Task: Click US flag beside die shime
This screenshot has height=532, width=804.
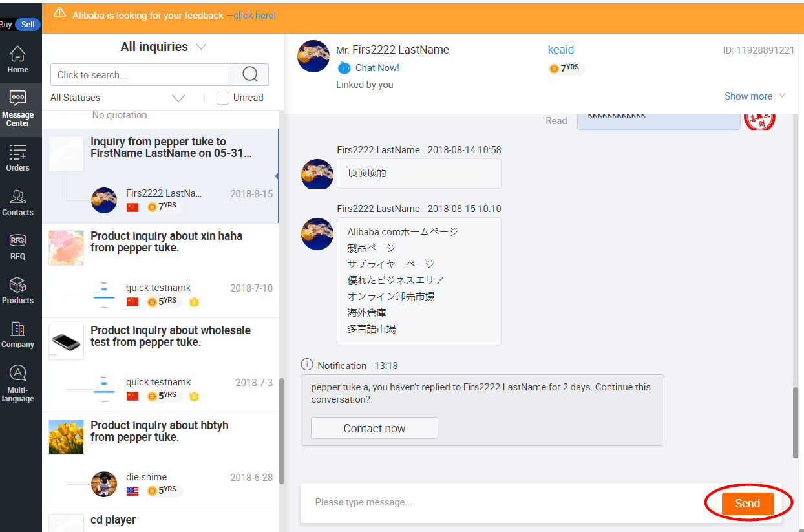Action: [x=132, y=491]
